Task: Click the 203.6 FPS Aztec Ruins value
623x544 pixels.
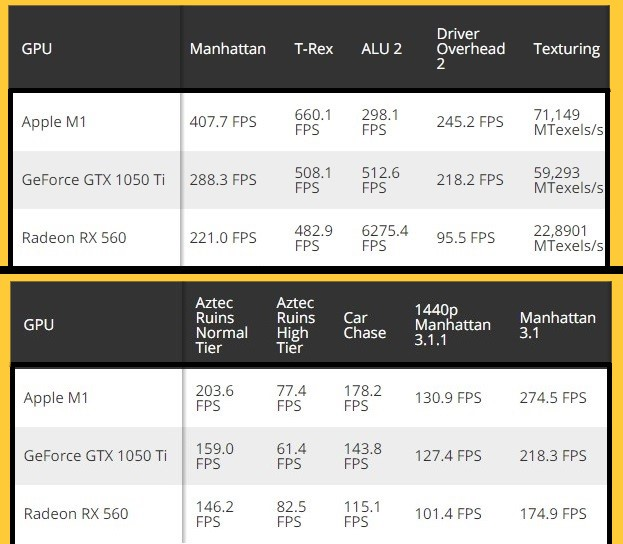Action: click(x=215, y=398)
